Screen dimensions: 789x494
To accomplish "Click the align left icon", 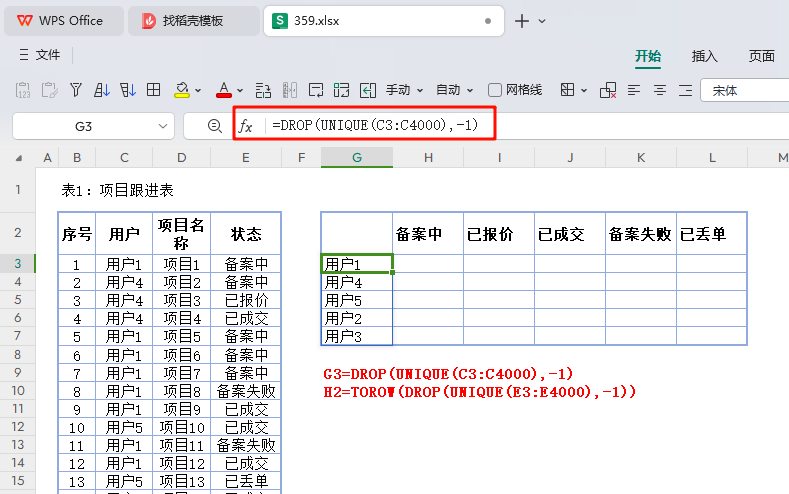I will pyautogui.click(x=634, y=91).
